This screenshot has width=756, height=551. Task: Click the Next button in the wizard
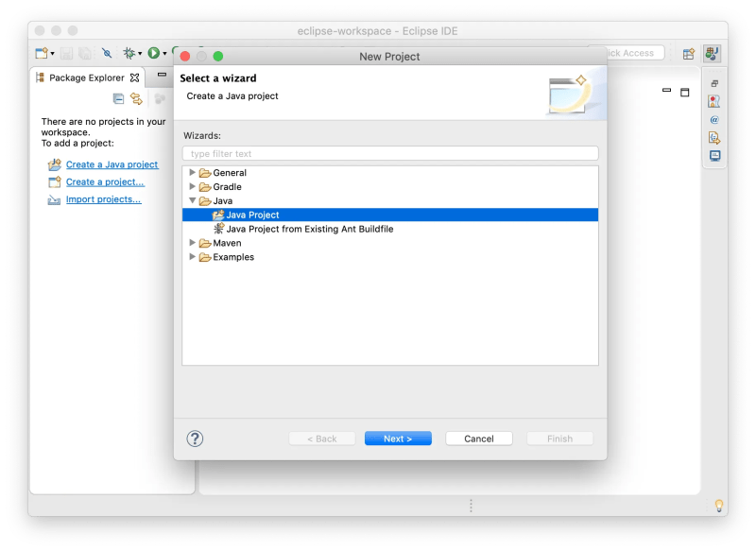tap(398, 438)
